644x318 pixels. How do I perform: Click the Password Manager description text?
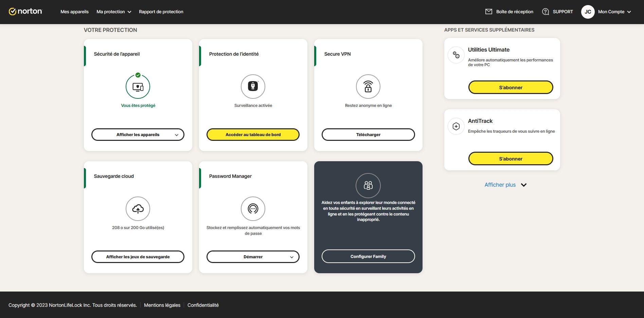click(253, 230)
